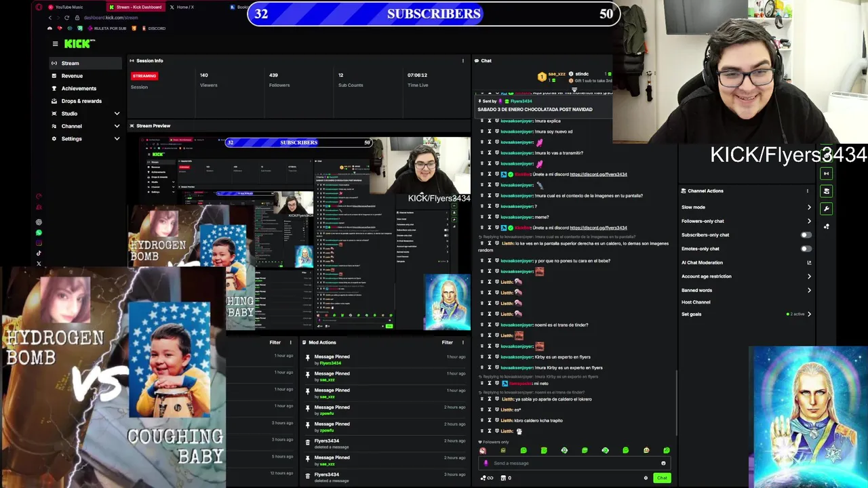Image resolution: width=868 pixels, height=488 pixels.
Task: Open Instagram in Opera sidebar
Action: tap(39, 243)
